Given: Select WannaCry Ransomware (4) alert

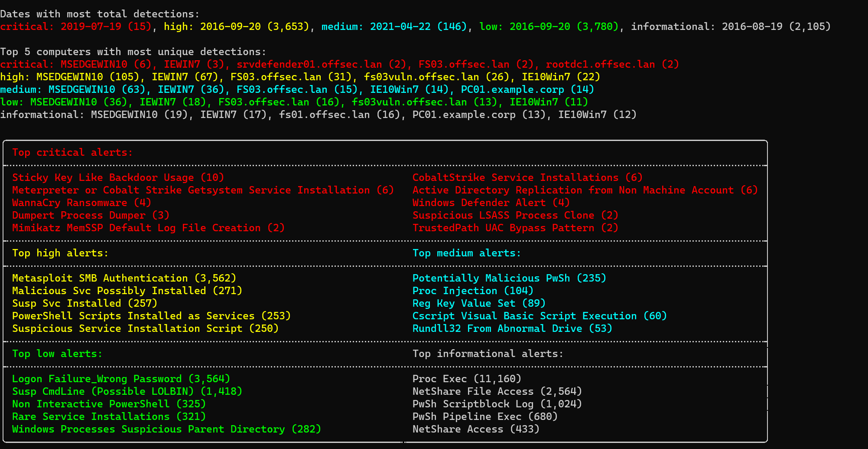Looking at the screenshot, I should tap(81, 203).
